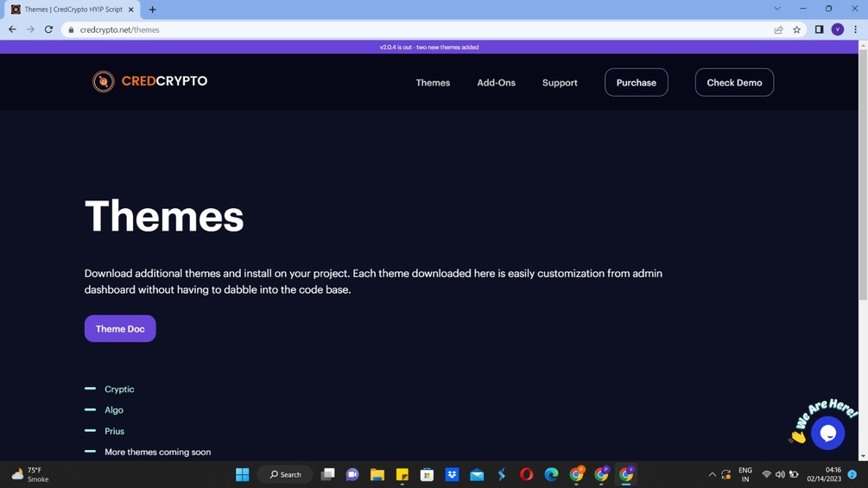Open a new browser tab
This screenshot has height=488, width=868.
point(152,10)
